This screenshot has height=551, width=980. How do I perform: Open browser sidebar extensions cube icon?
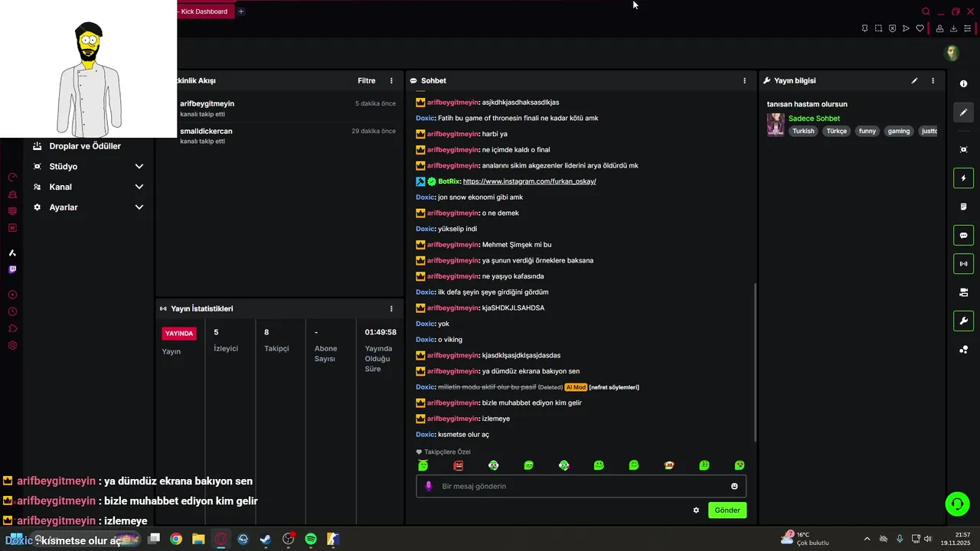[x=12, y=328]
